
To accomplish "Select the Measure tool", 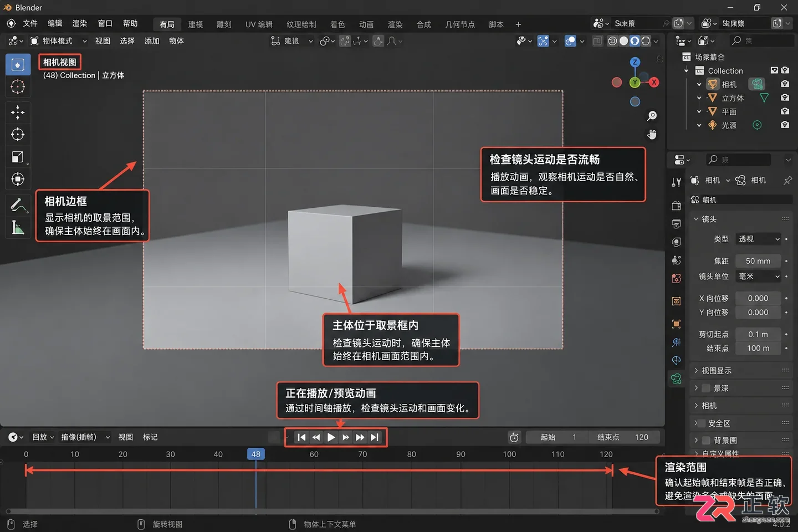I will 18,227.
